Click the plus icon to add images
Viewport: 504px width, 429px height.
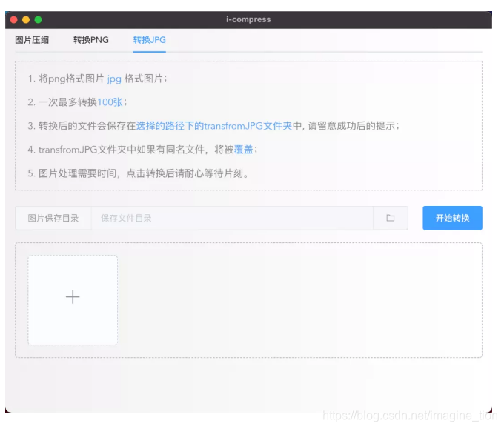click(73, 297)
